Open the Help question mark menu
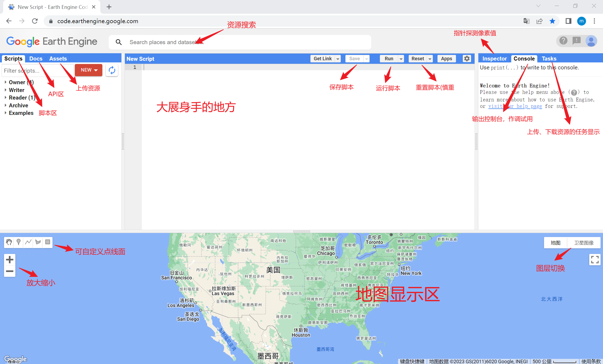Image resolution: width=603 pixels, height=364 pixels. (563, 41)
